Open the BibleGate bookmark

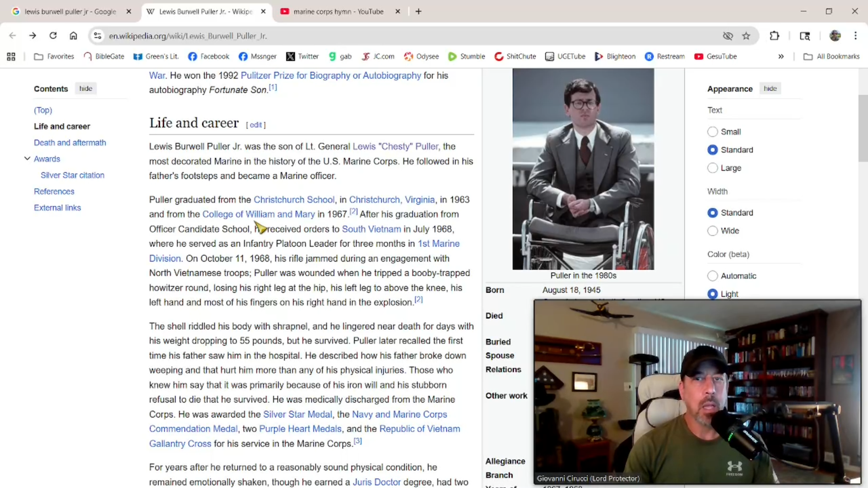104,56
